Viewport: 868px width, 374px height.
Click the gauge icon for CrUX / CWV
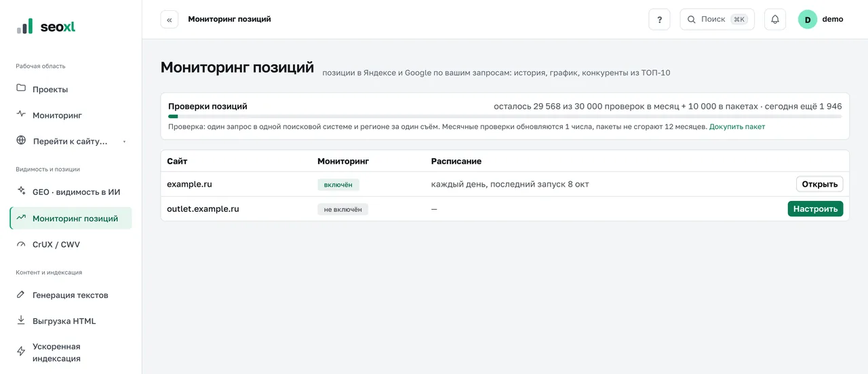(x=21, y=244)
